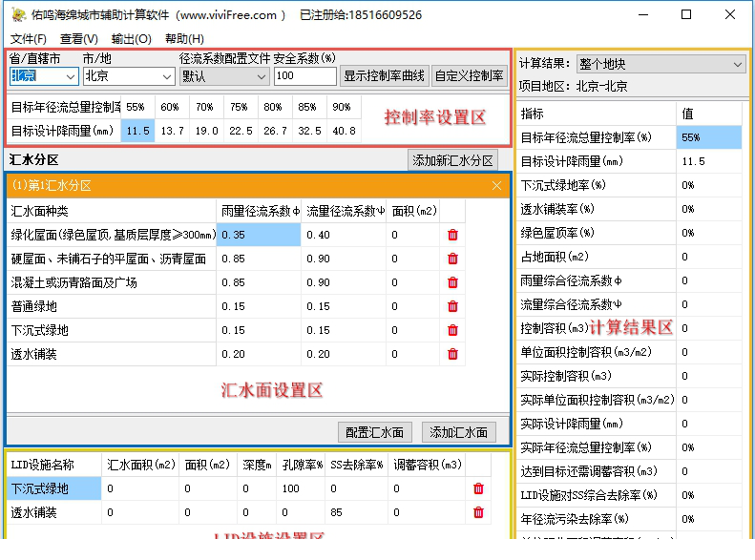Click the 孔隙率 value 100 for 下沉式绿地
Viewport: 755px width, 560px height.
click(x=301, y=488)
